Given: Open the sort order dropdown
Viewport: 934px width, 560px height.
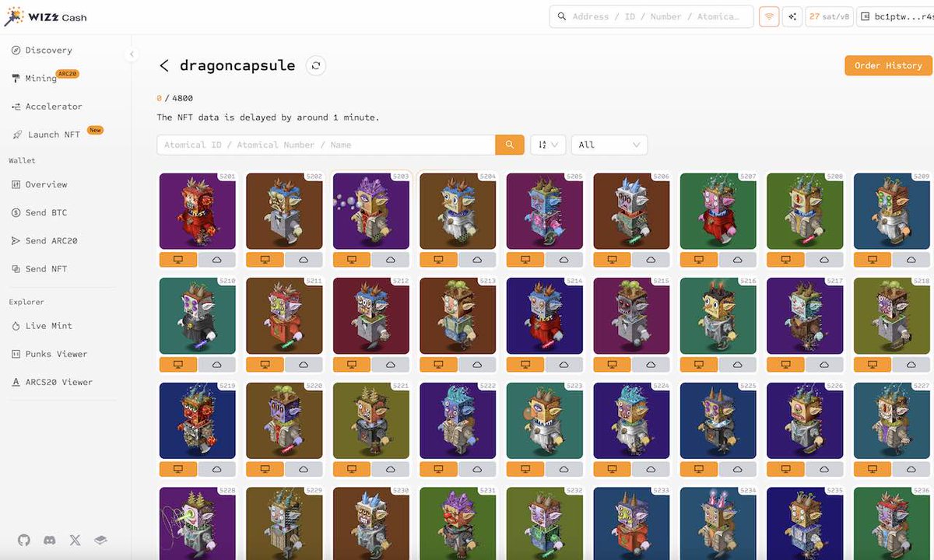Looking at the screenshot, I should click(548, 145).
